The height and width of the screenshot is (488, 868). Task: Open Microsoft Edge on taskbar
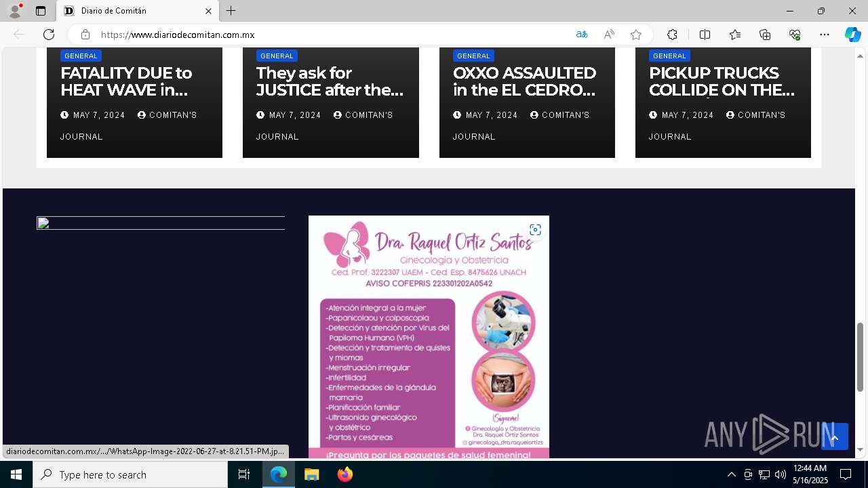tap(279, 474)
